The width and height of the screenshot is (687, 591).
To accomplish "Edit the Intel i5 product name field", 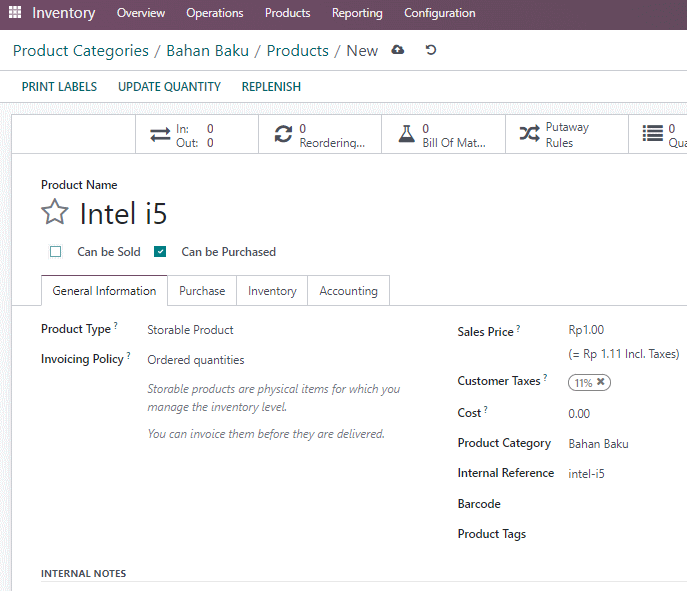I will pyautogui.click(x=123, y=213).
